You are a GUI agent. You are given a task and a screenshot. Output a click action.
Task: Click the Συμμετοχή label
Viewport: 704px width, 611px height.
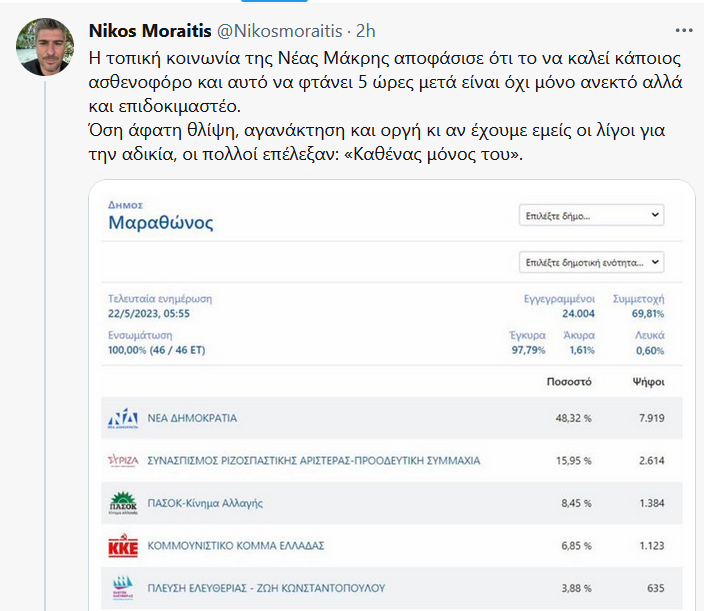[638, 299]
